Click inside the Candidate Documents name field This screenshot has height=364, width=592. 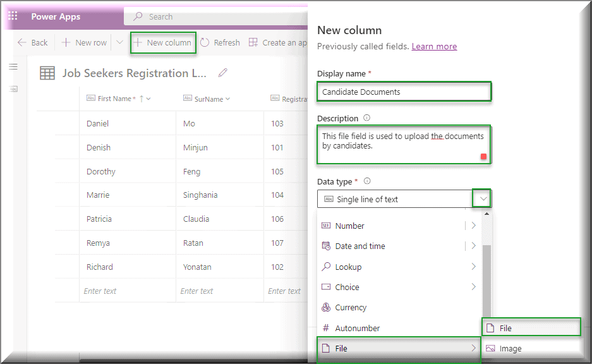click(404, 91)
